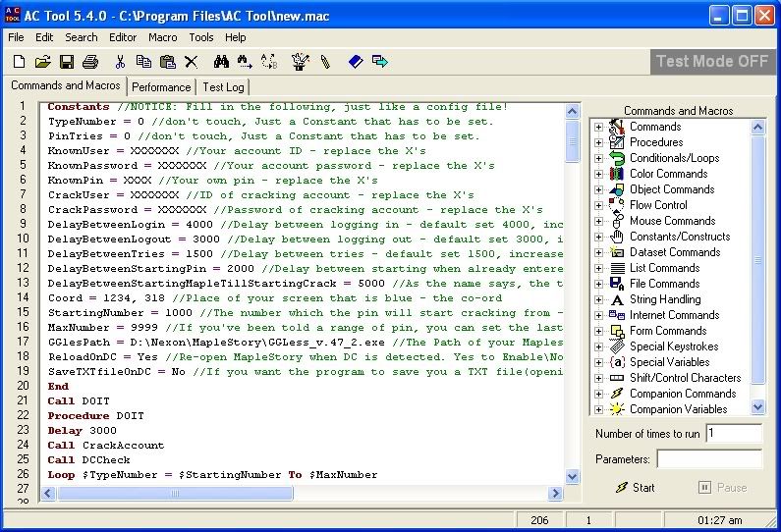Click the 'Procedure DOIT' code line
This screenshot has width=781, height=532.
95,415
